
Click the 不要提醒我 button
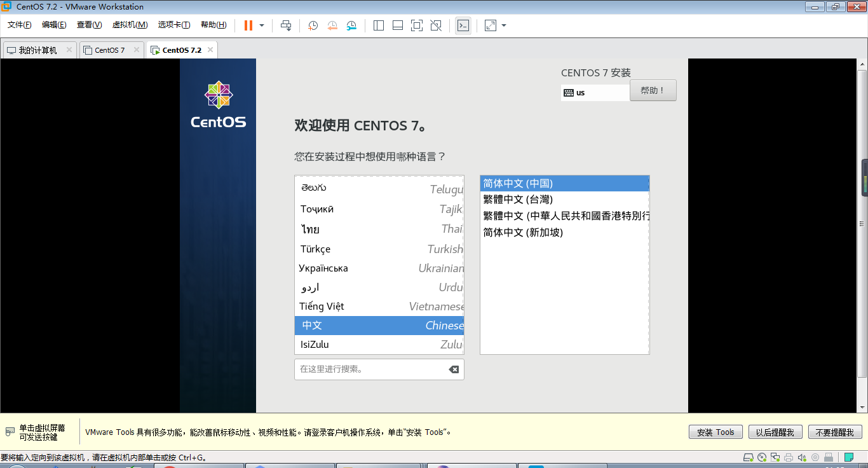(835, 432)
